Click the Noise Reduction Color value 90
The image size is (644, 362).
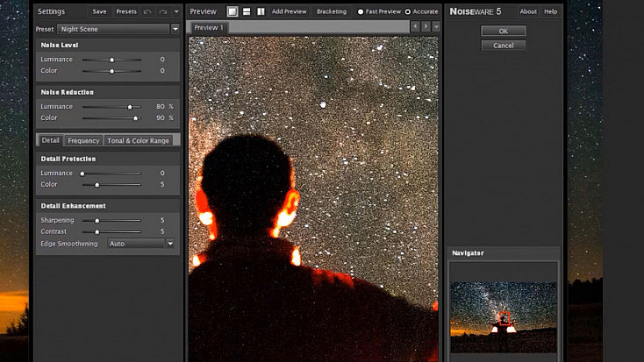[x=161, y=117]
